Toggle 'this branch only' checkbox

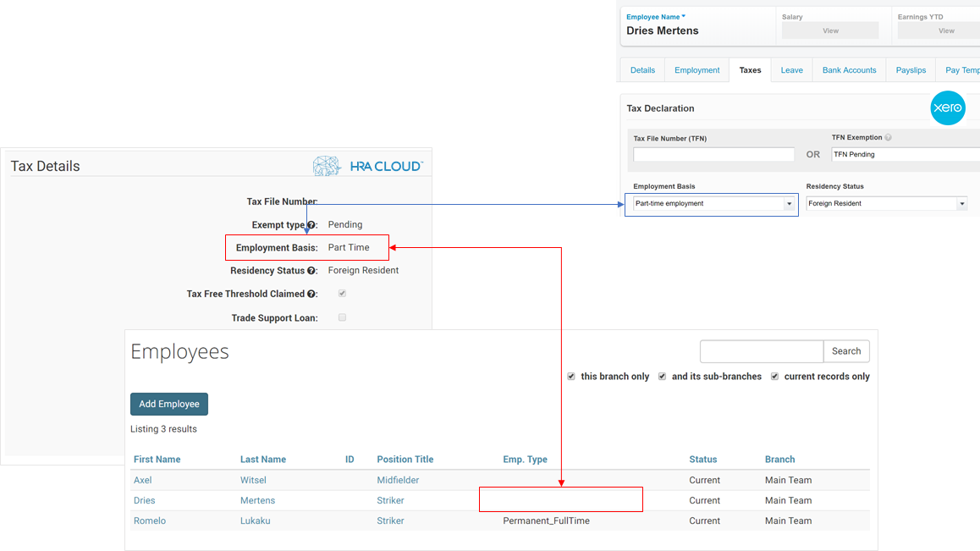point(571,377)
